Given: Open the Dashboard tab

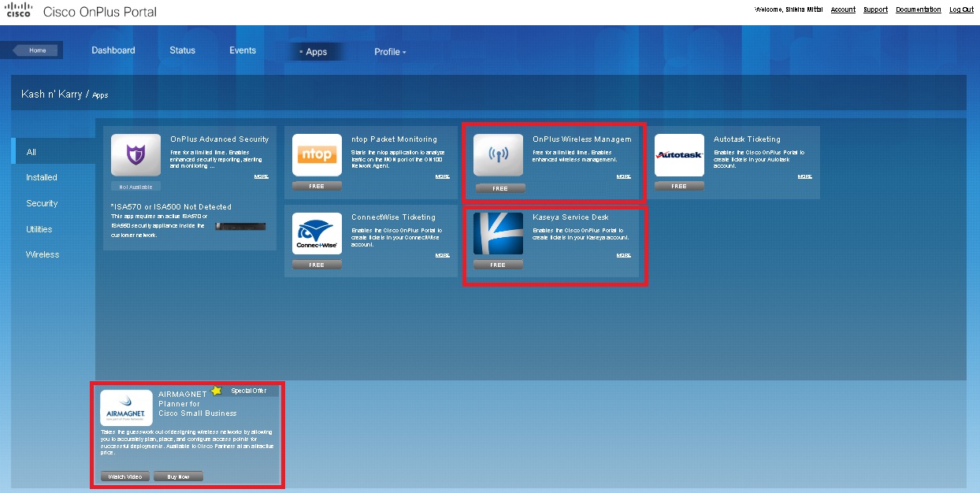Looking at the screenshot, I should coord(113,50).
